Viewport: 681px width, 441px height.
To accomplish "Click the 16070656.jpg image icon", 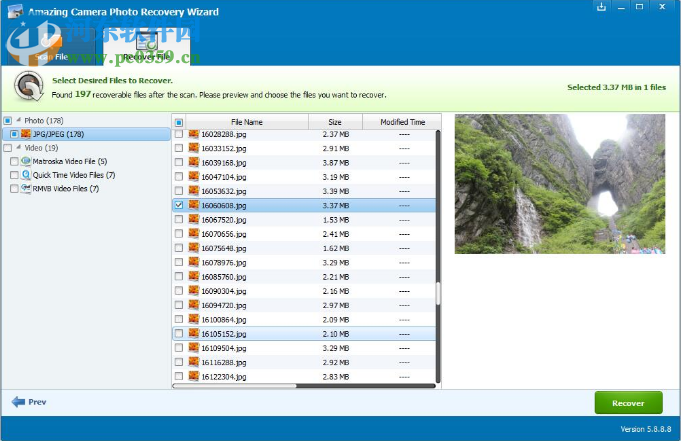I will [194, 234].
